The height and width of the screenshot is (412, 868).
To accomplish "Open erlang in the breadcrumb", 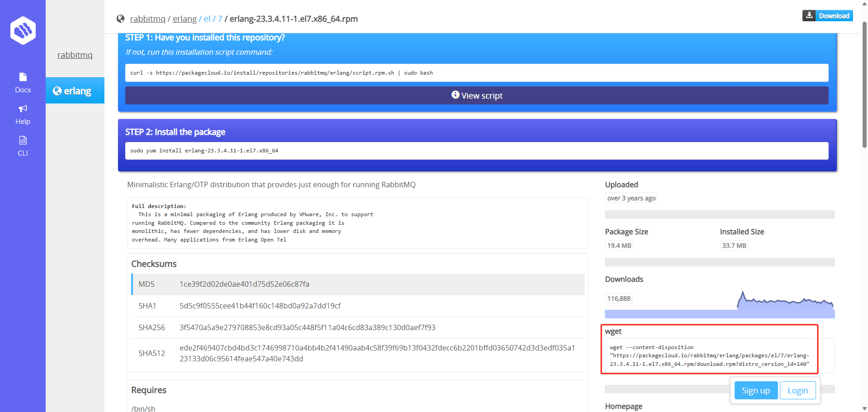I will (185, 19).
